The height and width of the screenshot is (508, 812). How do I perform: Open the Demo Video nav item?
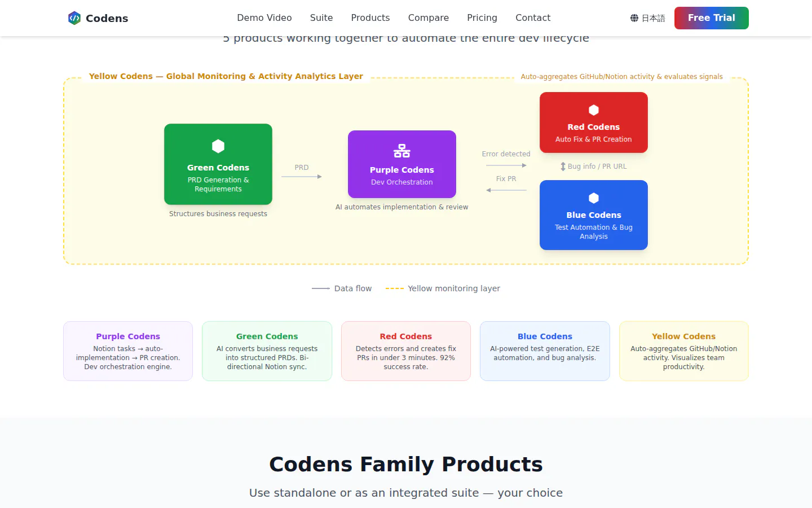tap(264, 18)
